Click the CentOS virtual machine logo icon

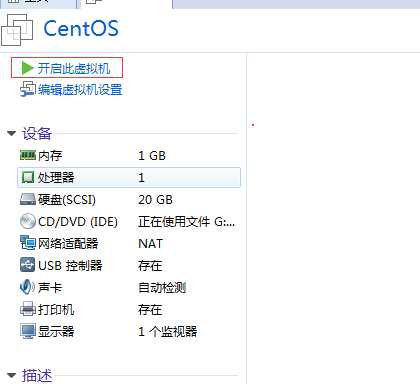pyautogui.click(x=17, y=29)
